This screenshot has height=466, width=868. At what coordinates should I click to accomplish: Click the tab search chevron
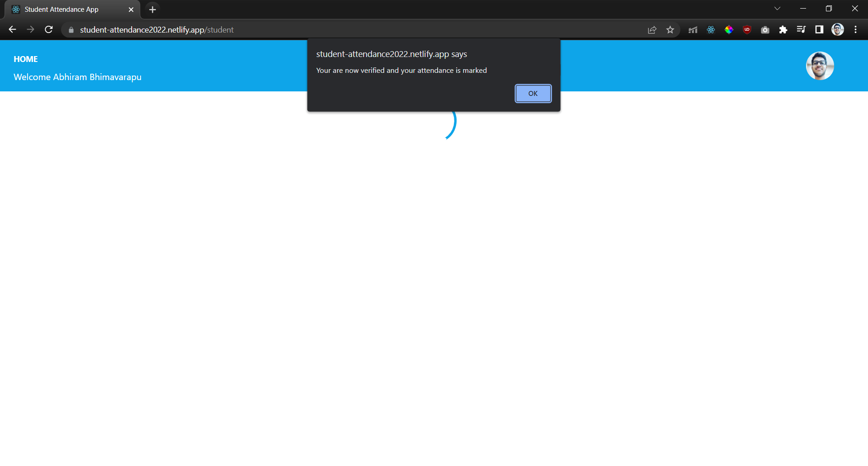(x=778, y=8)
